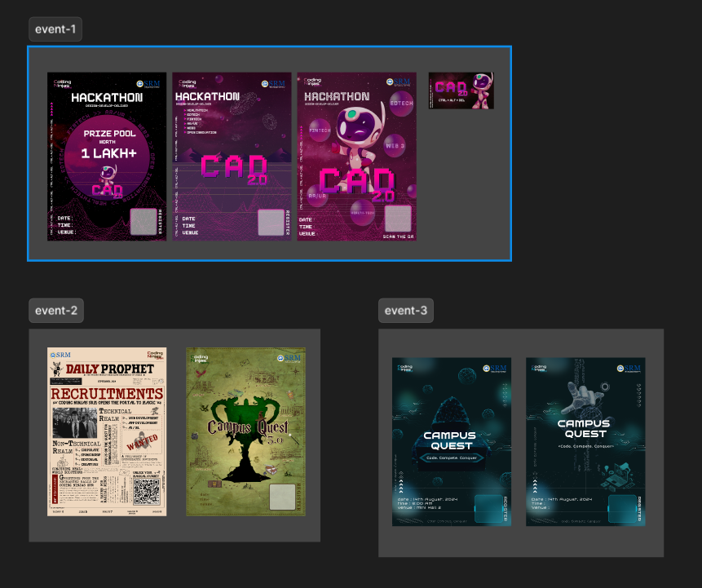Click the QR placeholder on Prize Pool poster

145,222
